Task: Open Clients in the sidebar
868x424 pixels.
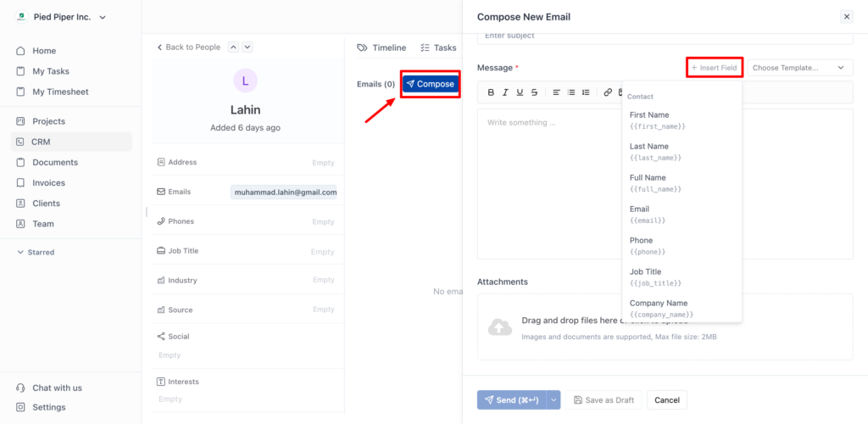Action: pos(71,204)
